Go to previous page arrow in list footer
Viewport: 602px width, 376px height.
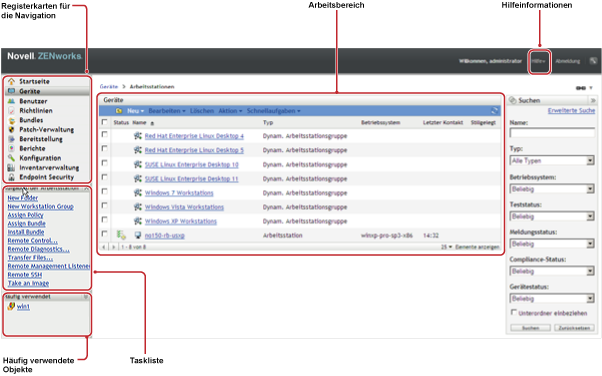tap(104, 247)
